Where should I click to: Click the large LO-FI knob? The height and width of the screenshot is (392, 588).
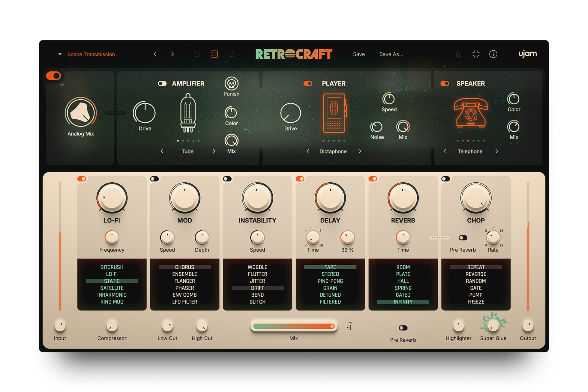(x=112, y=198)
